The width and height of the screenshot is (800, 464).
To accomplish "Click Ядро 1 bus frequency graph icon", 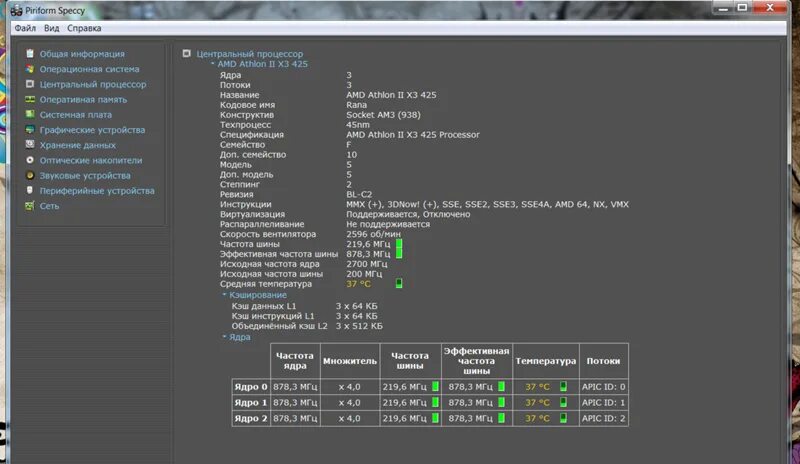I will click(435, 402).
